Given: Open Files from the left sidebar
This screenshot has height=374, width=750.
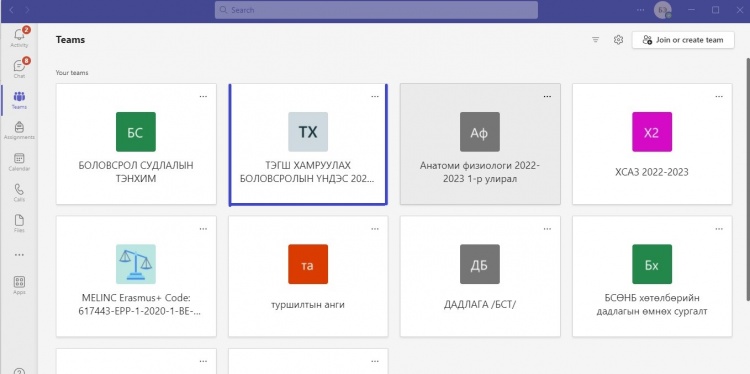Looking at the screenshot, I should [19, 223].
